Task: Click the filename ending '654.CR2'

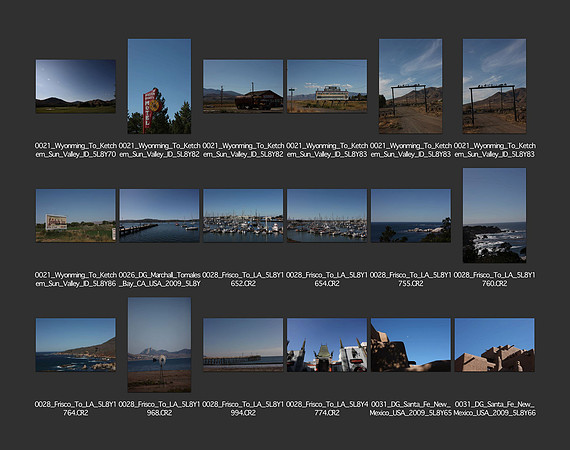Action: point(327,279)
